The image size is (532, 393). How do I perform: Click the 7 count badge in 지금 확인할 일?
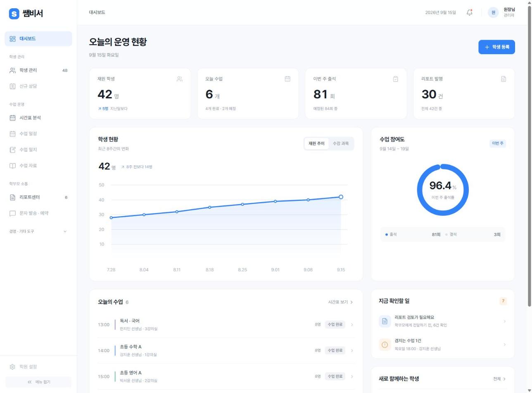click(503, 301)
